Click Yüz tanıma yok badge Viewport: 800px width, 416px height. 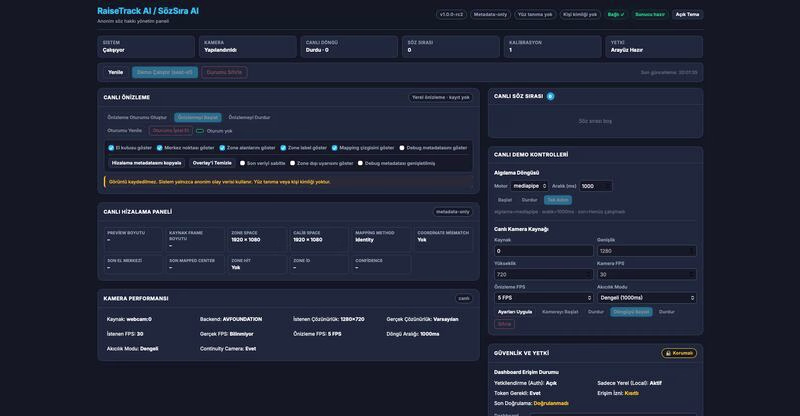point(535,15)
